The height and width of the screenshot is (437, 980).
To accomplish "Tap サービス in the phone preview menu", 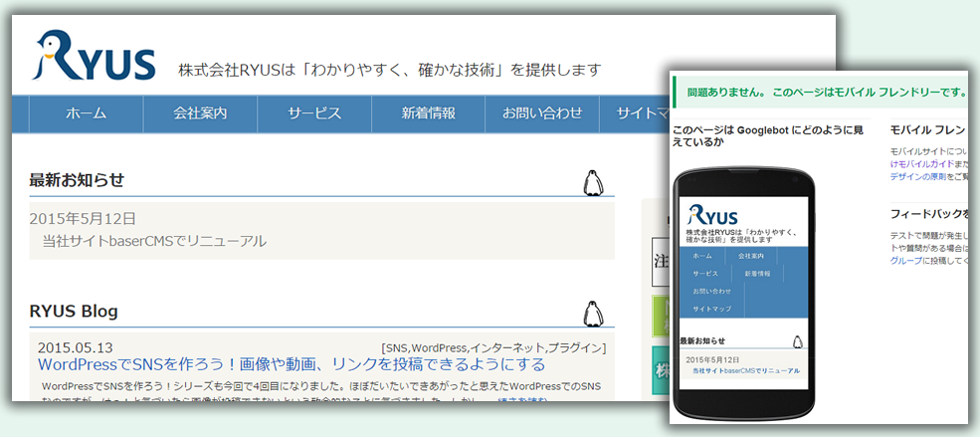I will 705,274.
